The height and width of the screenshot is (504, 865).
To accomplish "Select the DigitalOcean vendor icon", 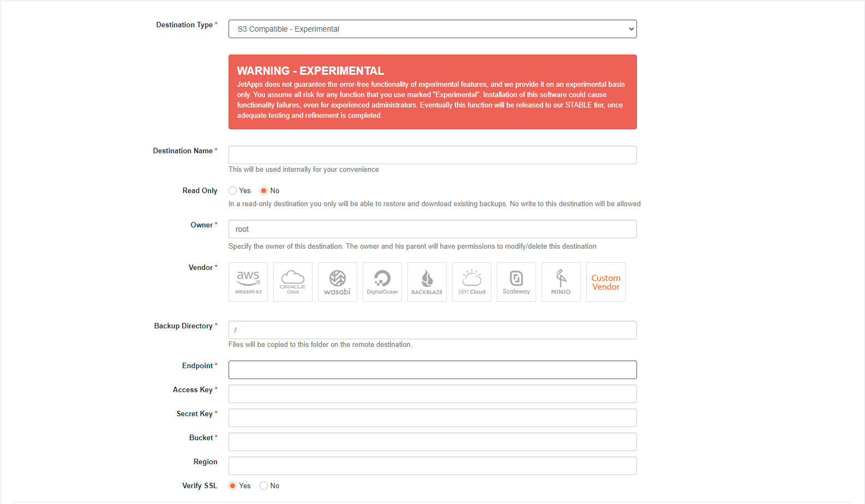I will (x=382, y=282).
